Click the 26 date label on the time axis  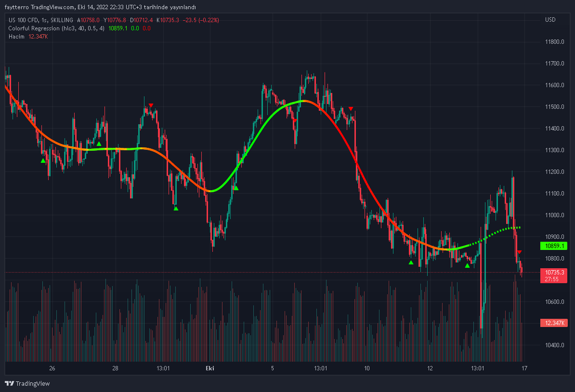52,368
